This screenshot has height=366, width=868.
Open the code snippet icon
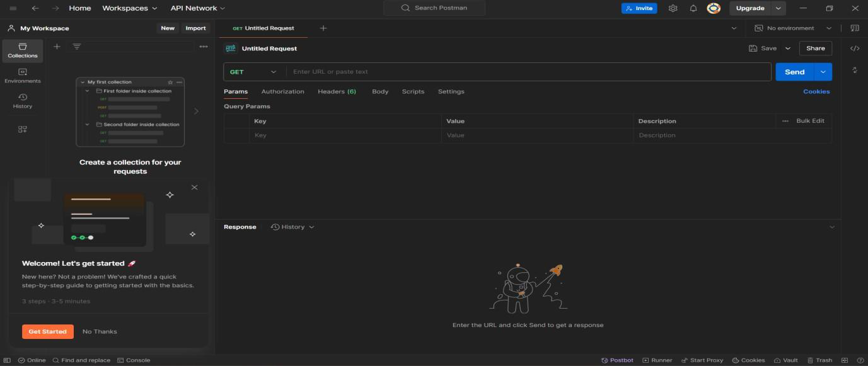[855, 49]
